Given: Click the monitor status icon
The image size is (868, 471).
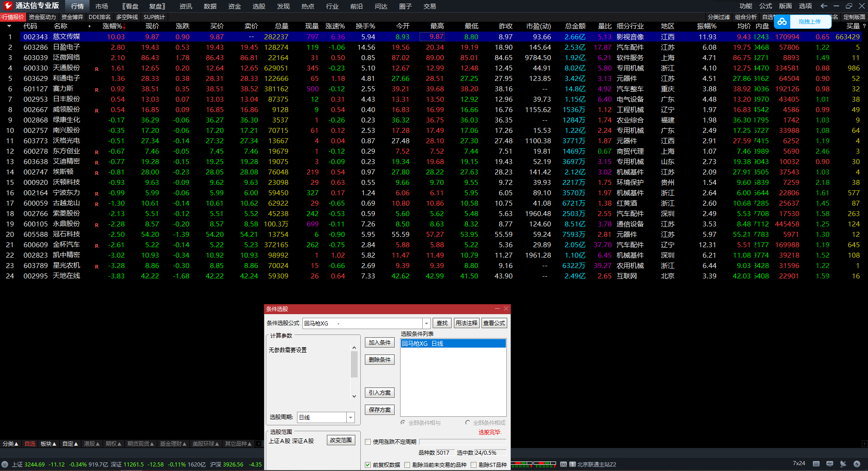Looking at the screenshot, I should tap(830, 464).
